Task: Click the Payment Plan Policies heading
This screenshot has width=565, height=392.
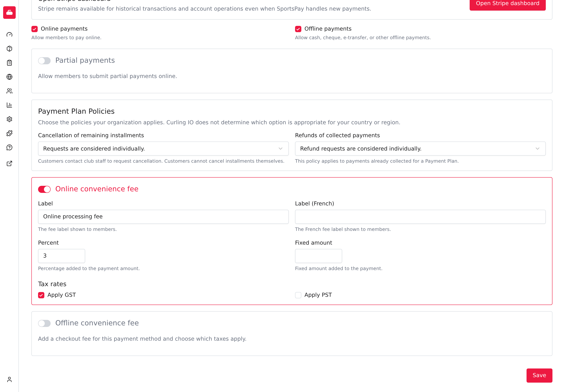Action: point(76,111)
